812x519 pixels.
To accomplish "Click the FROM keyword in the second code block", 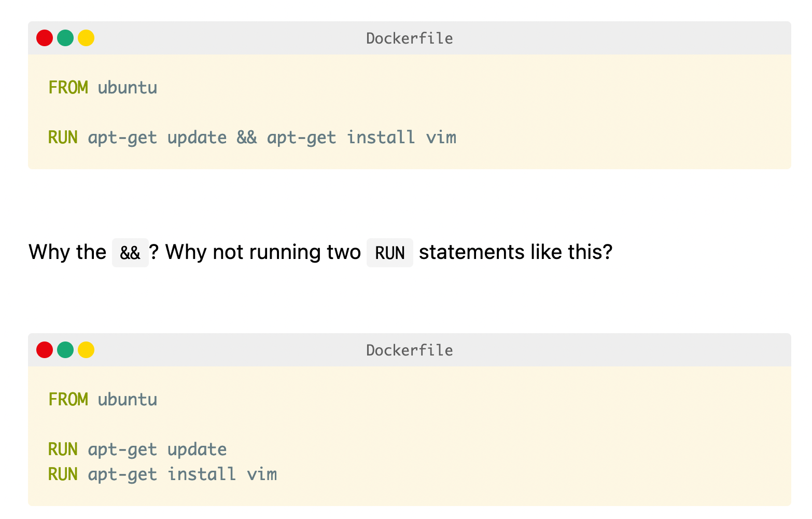I will 68,400.
